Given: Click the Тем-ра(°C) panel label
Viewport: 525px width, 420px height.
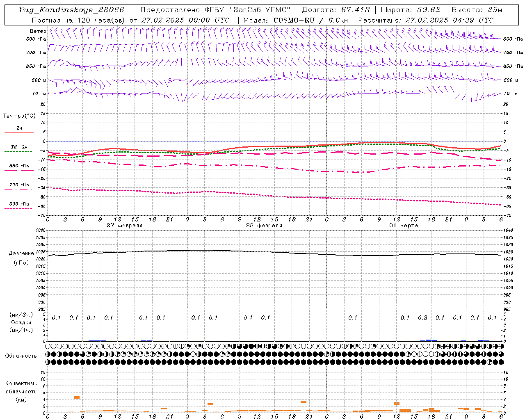Looking at the screenshot, I should pyautogui.click(x=19, y=116).
